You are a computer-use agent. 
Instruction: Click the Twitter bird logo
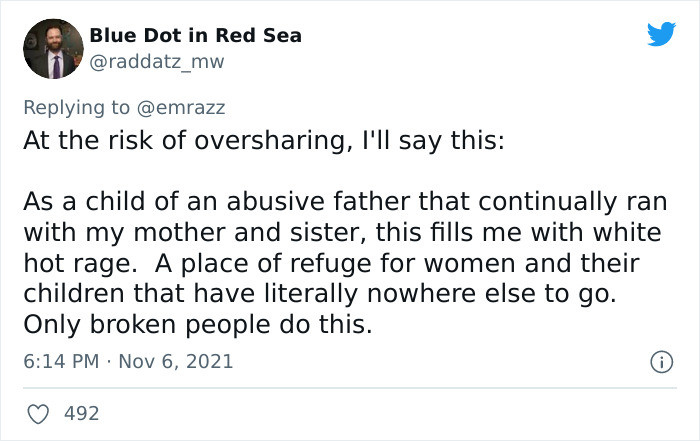[660, 33]
